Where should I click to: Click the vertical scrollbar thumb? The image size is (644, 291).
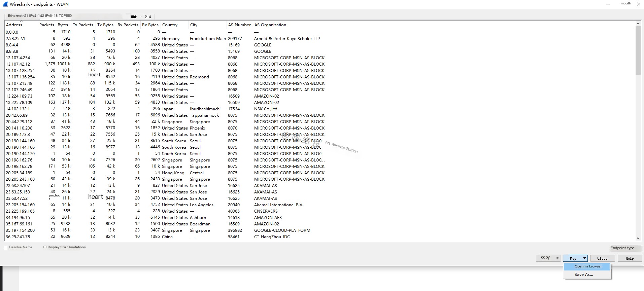pyautogui.click(x=638, y=50)
